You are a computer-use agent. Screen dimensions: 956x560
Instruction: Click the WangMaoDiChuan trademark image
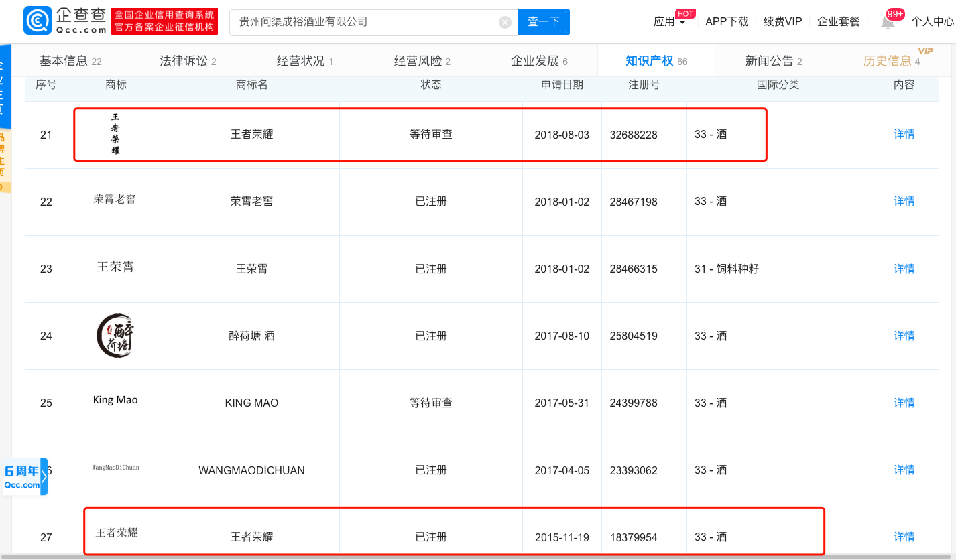115,467
